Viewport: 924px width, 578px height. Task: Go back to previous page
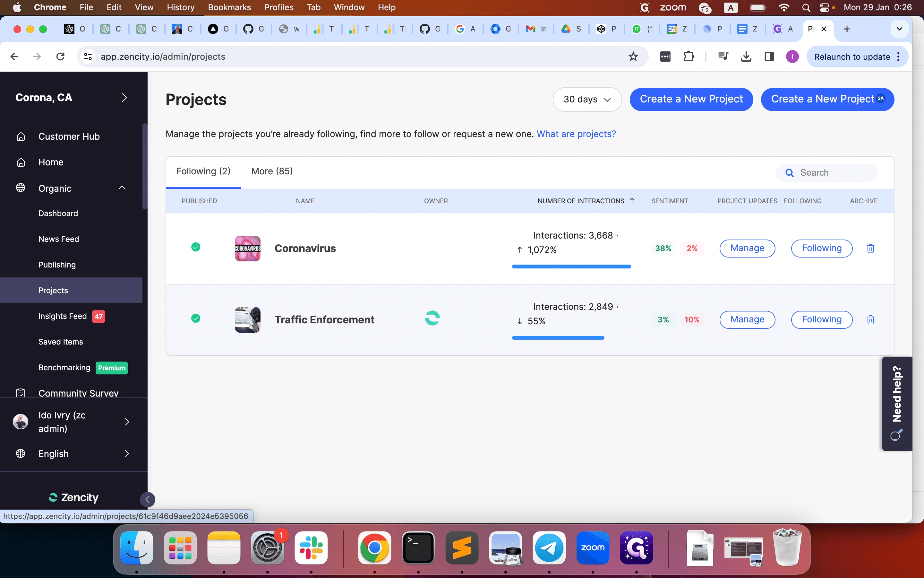point(14,57)
